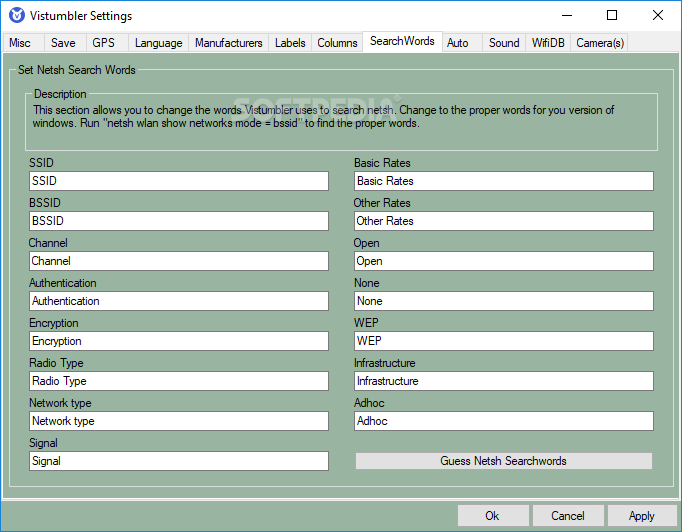The width and height of the screenshot is (682, 532).
Task: Switch to the WifiDB tab
Action: (x=548, y=43)
